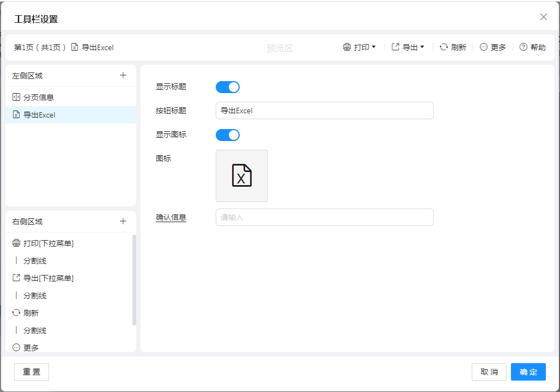560x392 pixels.
Task: Click the 取消 button
Action: click(489, 372)
